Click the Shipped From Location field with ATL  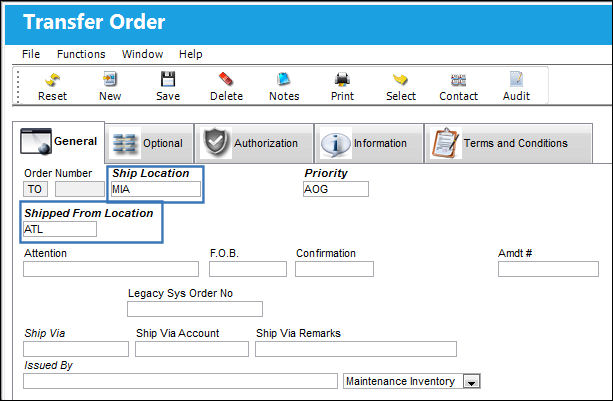[60, 229]
